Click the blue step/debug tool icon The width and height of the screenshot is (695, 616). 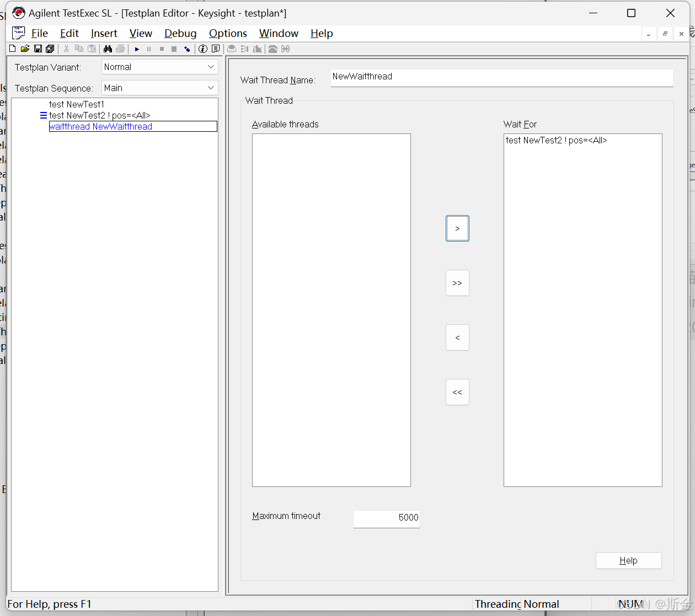[187, 49]
